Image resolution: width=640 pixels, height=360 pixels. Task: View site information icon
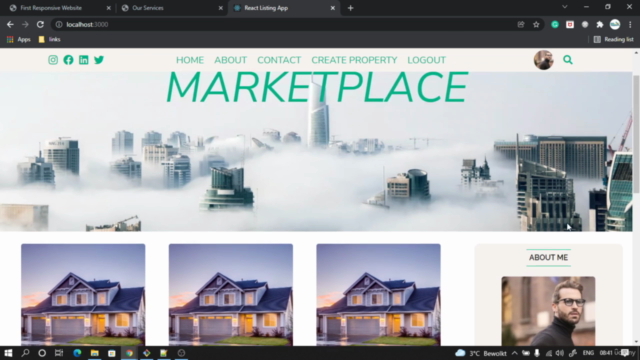[x=59, y=24]
